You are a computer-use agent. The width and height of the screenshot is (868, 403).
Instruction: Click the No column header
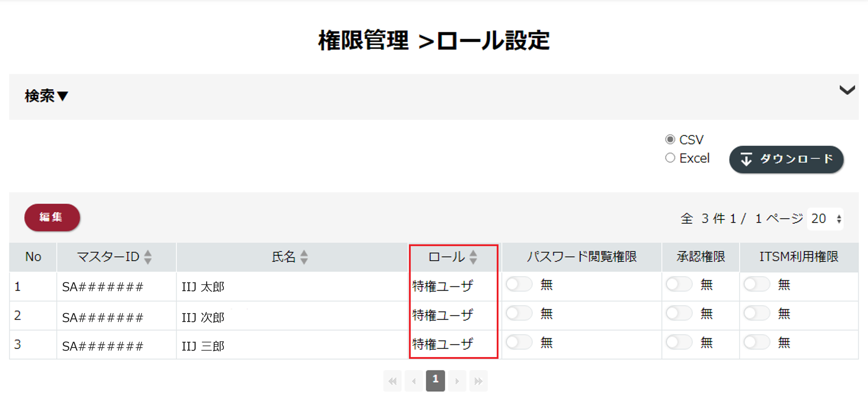[33, 257]
